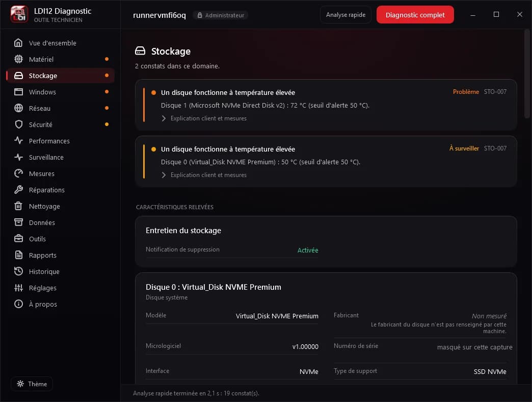
Task: Open Mesures via the gauge icon
Action: pos(19,173)
